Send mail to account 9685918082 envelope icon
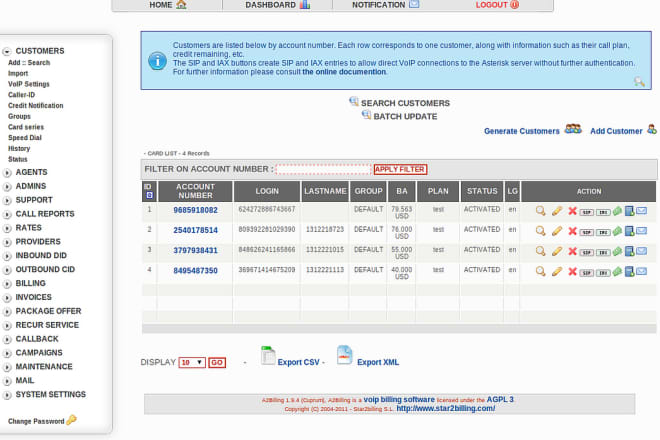Viewport: 660px width, 440px height. pyautogui.click(x=641, y=211)
